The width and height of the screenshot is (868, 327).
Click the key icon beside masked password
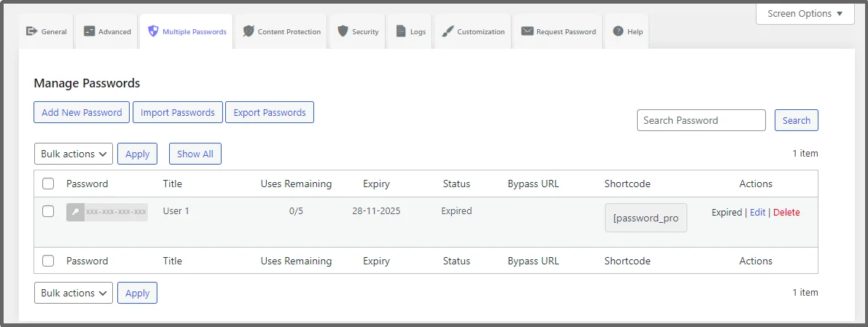tap(75, 212)
